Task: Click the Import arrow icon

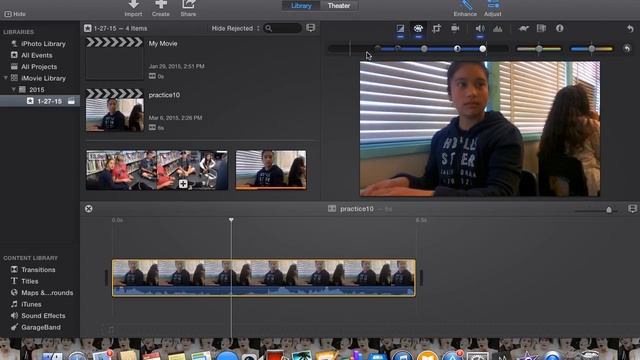Action: (x=133, y=4)
